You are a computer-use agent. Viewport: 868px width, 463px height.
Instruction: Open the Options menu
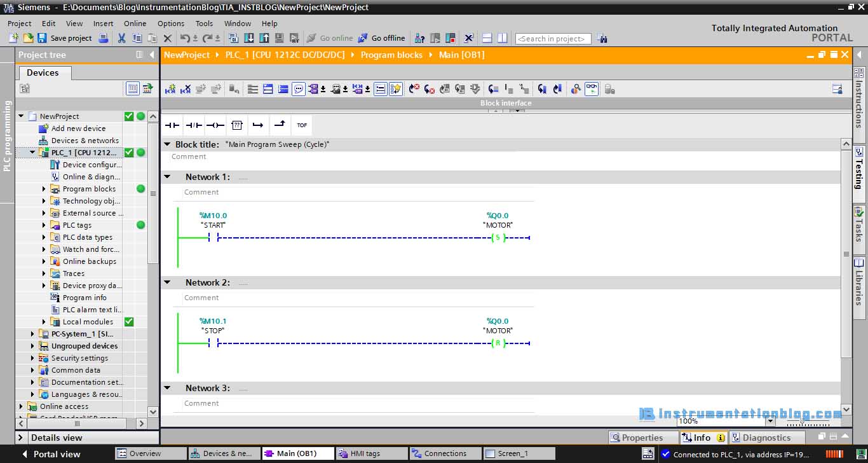(171, 24)
